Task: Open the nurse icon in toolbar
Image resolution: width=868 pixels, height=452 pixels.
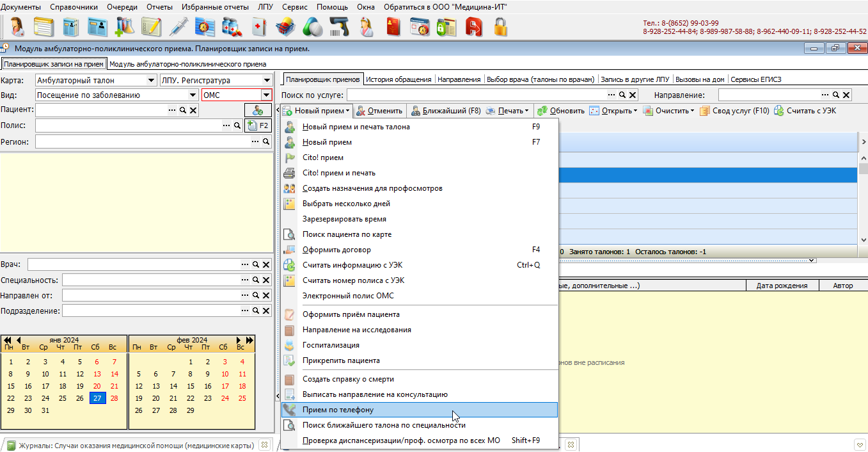Action: tap(367, 27)
